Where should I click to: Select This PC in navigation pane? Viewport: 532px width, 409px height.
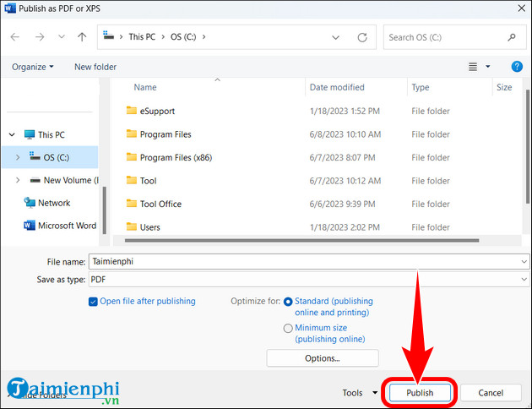[x=52, y=134]
